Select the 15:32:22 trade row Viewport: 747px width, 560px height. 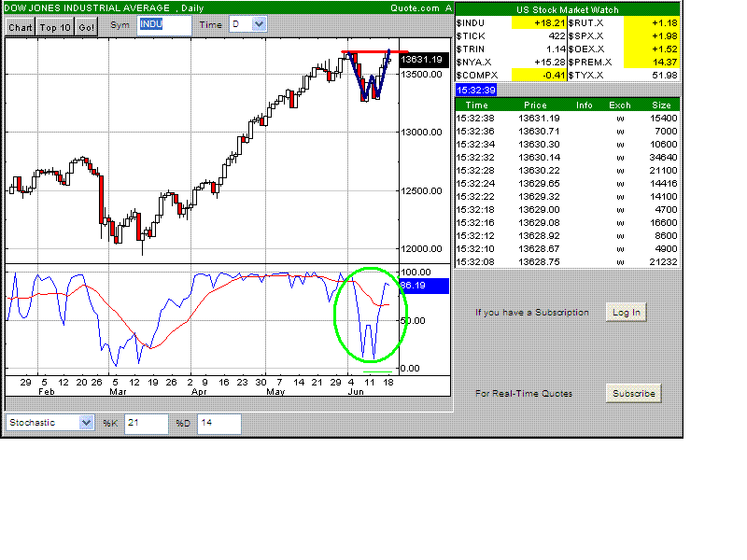point(567,197)
